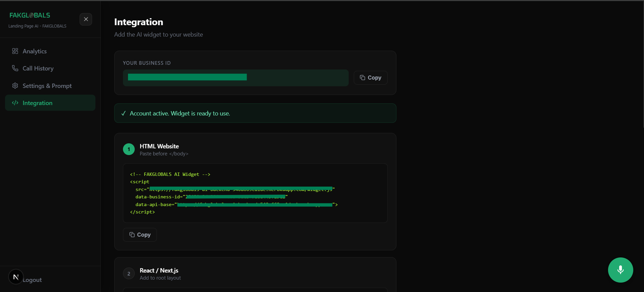Close the sidebar with the X button
This screenshot has width=644, height=292.
(x=86, y=19)
